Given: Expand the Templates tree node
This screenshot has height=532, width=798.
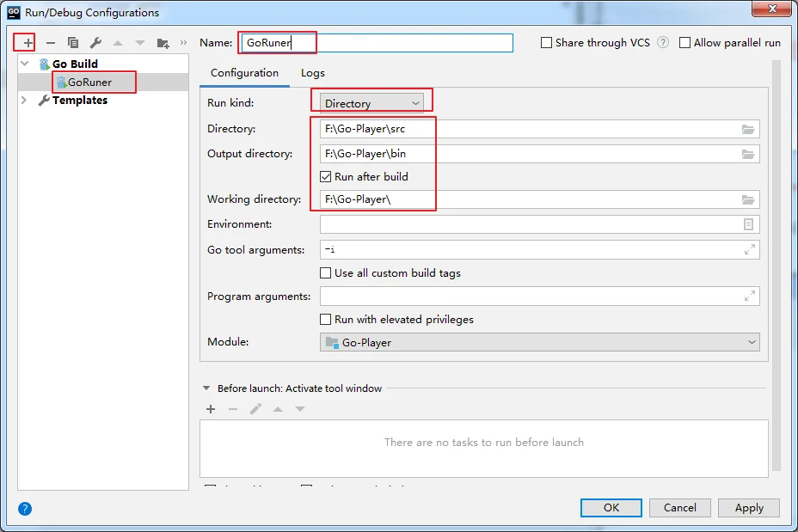Looking at the screenshot, I should coord(24,101).
